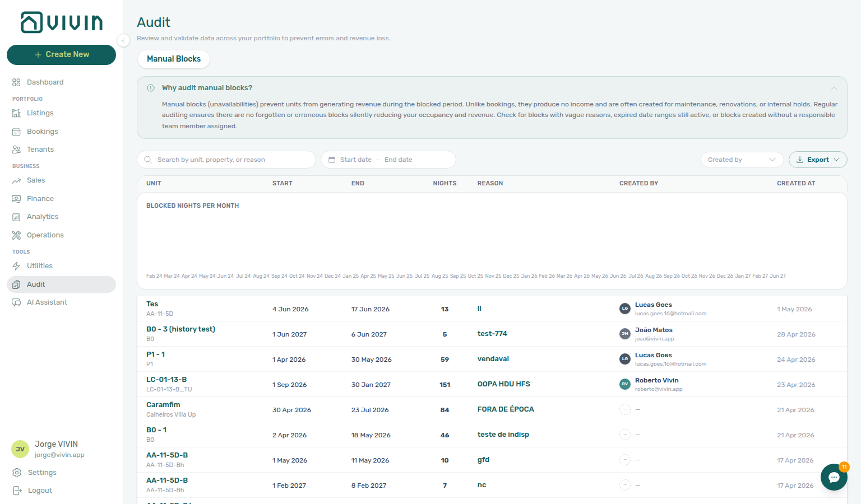
Task: Click the calendar icon in date range field
Action: (x=332, y=160)
